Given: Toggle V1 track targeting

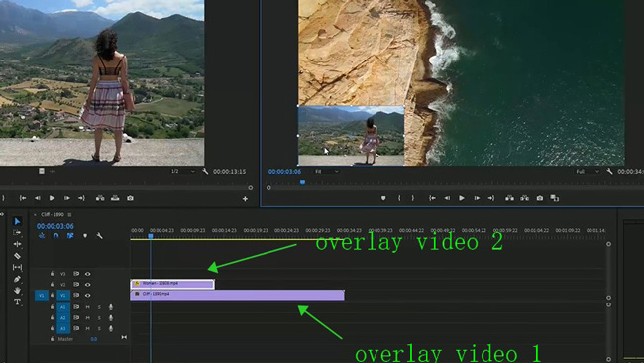Looking at the screenshot, I should (x=63, y=296).
